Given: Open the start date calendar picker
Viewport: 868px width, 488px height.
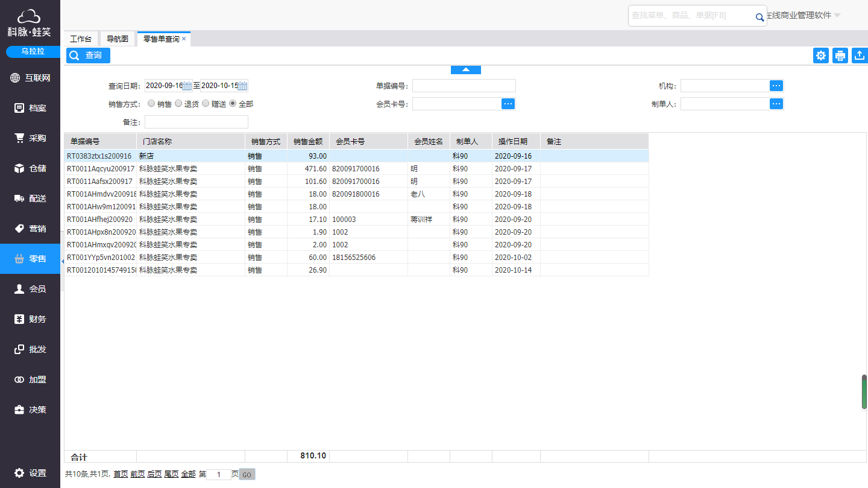Looking at the screenshot, I should [187, 86].
